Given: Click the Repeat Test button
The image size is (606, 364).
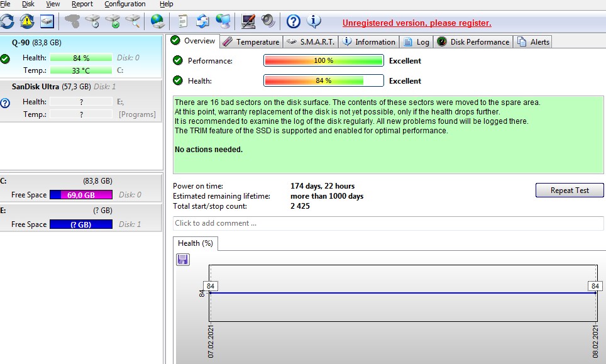Looking at the screenshot, I should [x=570, y=190].
